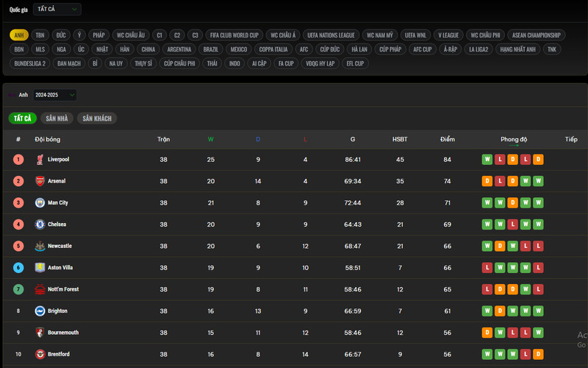Select the ANH league filter pill

19,35
